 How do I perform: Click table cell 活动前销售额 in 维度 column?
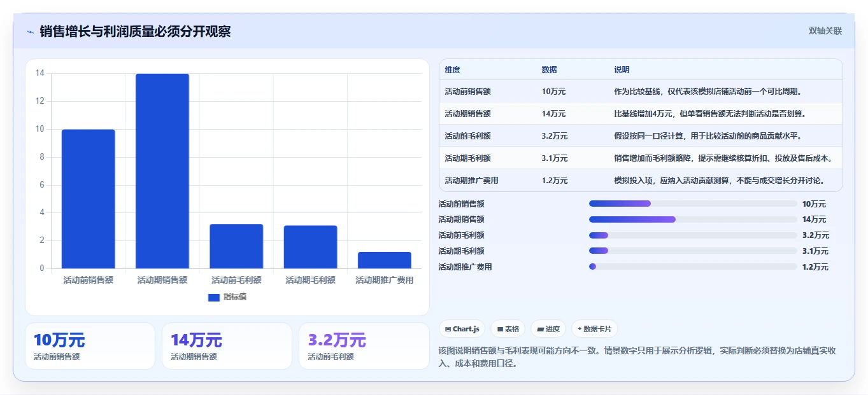click(467, 92)
